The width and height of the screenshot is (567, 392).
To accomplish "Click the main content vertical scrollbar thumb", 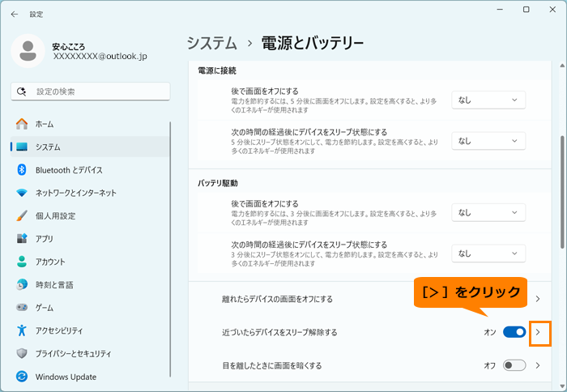I will pos(562,192).
